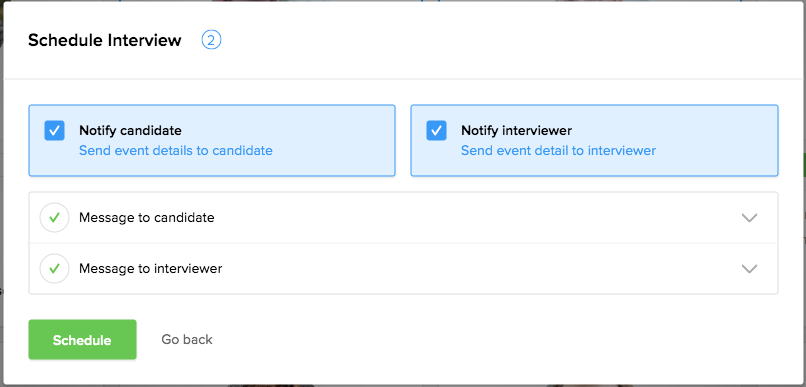
Task: Open the Message to interviewer section label
Action: 151,268
